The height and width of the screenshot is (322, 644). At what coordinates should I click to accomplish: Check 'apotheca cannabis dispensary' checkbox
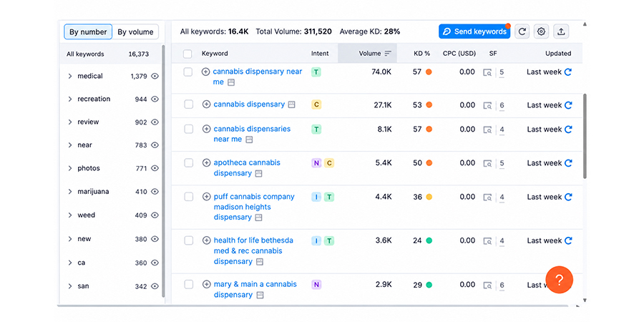(x=188, y=163)
